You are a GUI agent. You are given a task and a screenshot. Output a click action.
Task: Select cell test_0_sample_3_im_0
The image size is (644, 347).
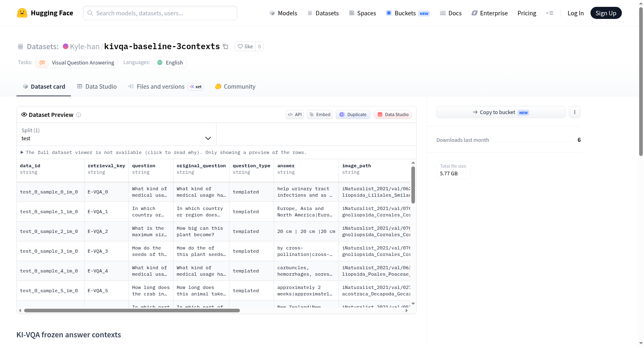click(50, 251)
